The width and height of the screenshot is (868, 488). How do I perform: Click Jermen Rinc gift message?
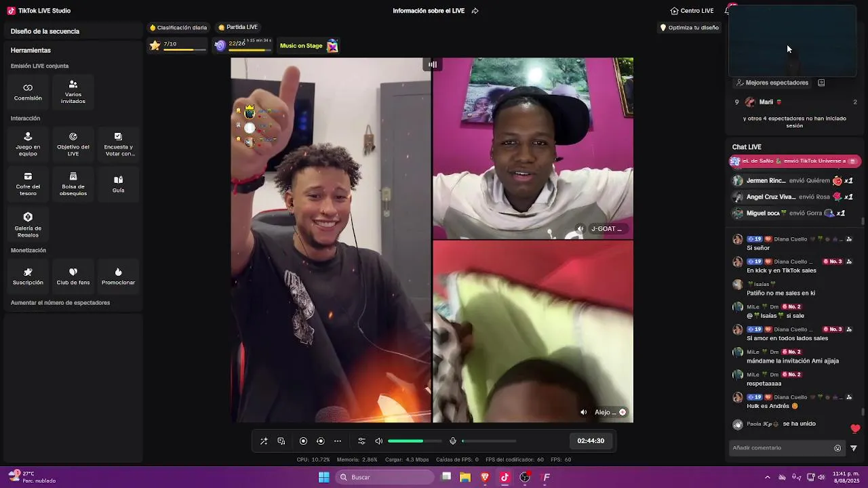tap(795, 181)
